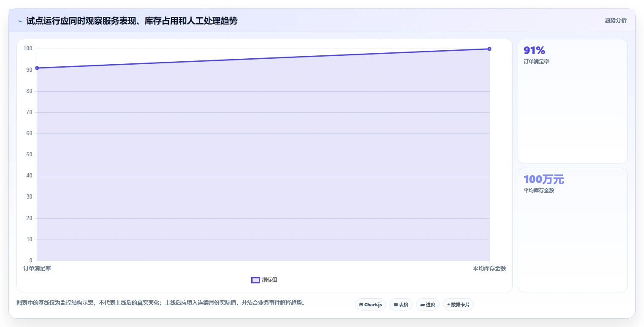644x327 pixels.
Task: Click the lightning icon beside the title
Action: [20, 21]
